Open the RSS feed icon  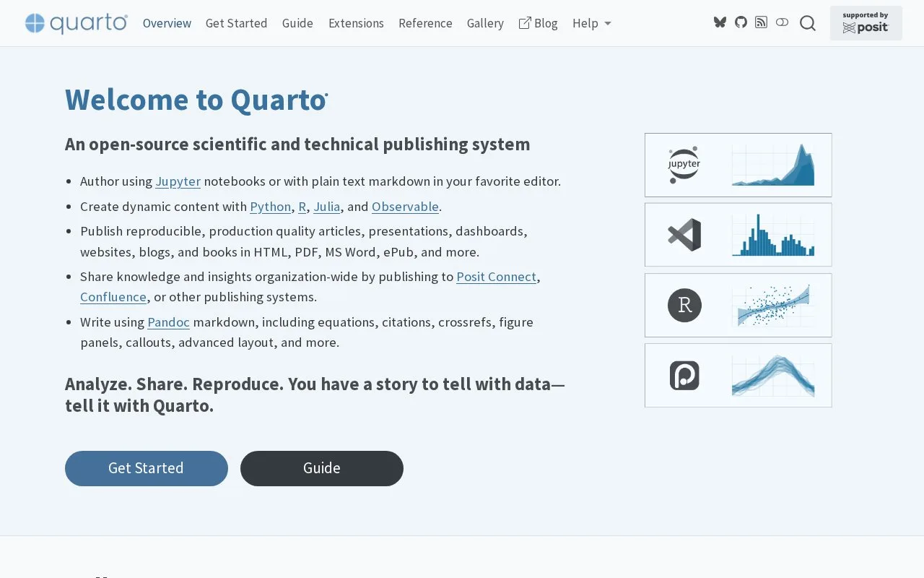click(x=761, y=22)
